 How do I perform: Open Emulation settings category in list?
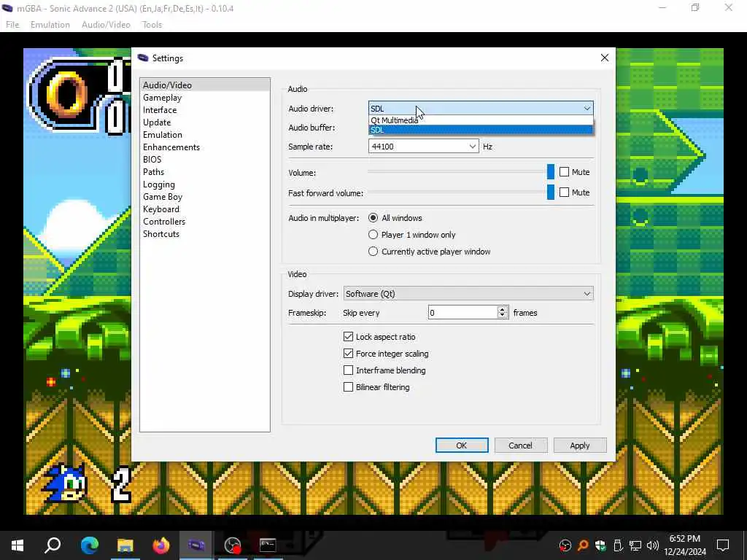click(205, 134)
